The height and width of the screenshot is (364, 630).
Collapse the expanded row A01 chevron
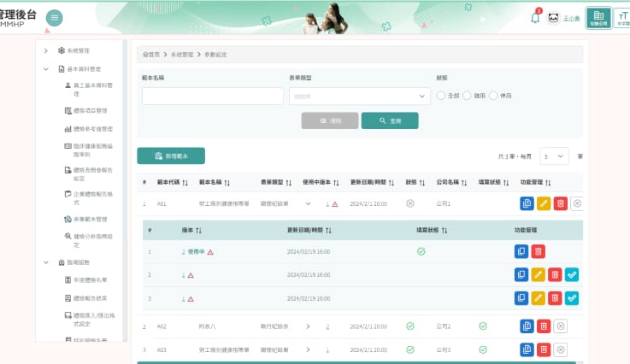309,203
